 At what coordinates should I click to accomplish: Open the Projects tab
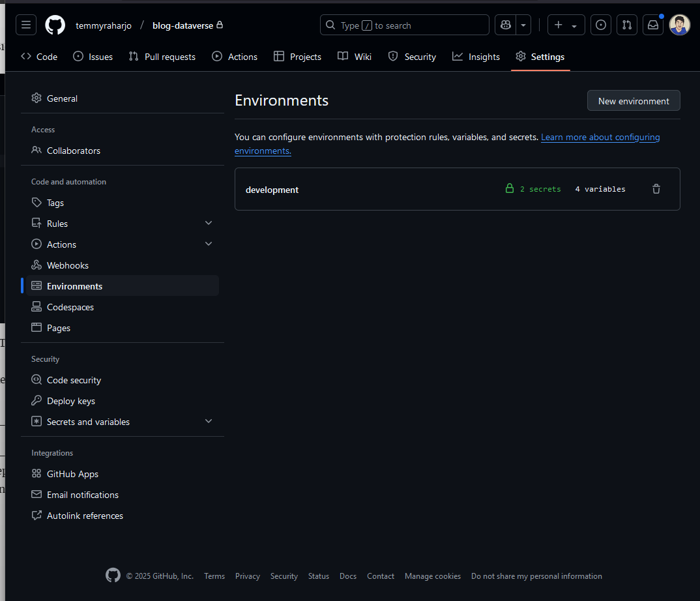(x=297, y=57)
